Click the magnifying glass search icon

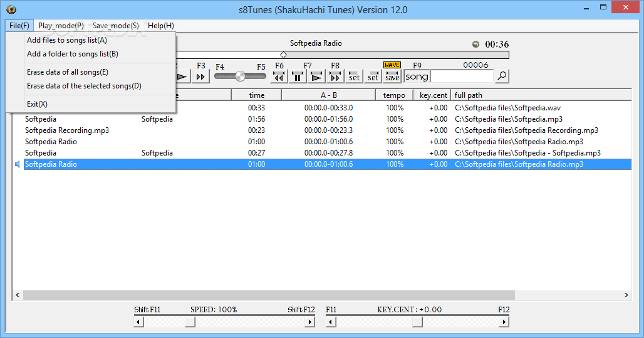pos(502,76)
